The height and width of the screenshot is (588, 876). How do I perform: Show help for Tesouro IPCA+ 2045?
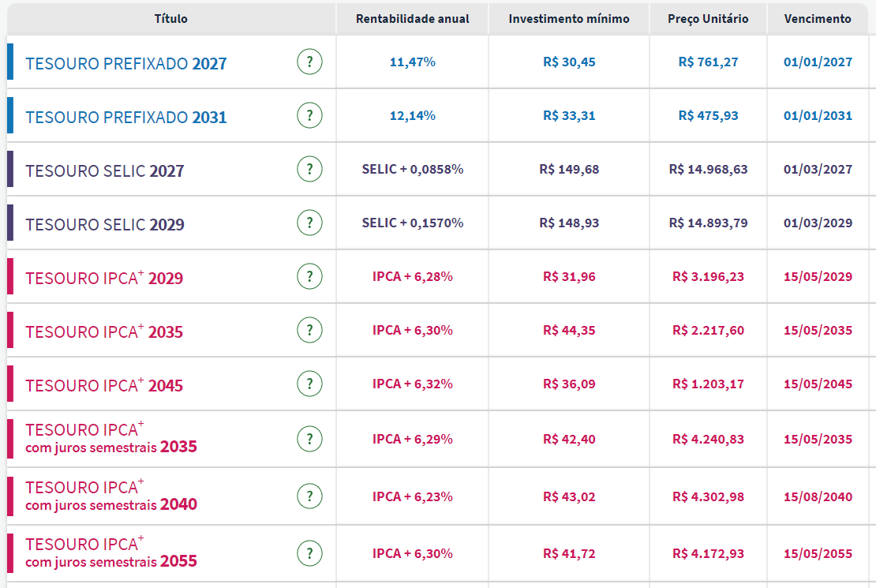point(309,384)
